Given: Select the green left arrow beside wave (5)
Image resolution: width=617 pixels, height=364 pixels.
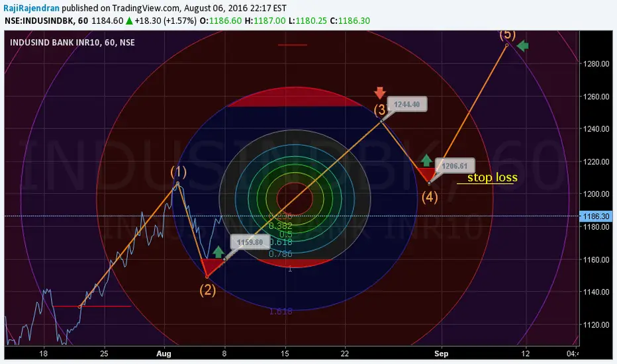Looking at the screenshot, I should (x=522, y=46).
